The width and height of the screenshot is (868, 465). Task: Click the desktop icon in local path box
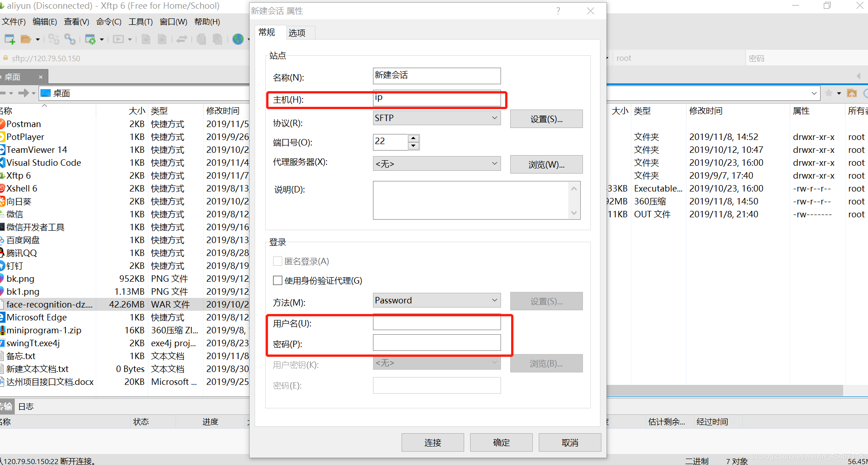(x=45, y=93)
